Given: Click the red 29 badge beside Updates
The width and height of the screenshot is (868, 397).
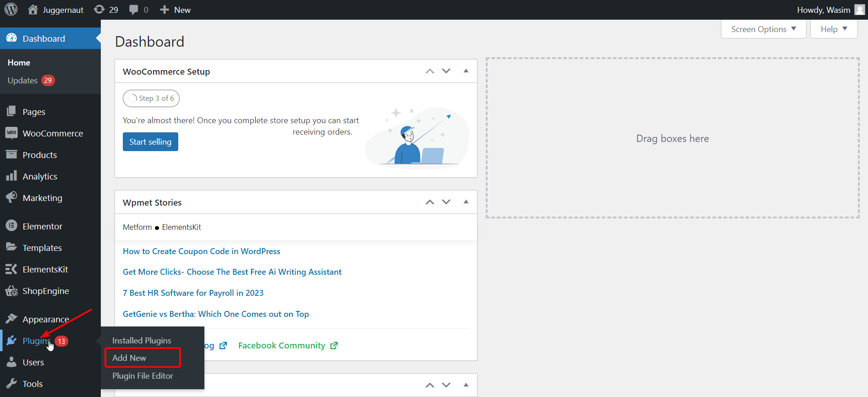Looking at the screenshot, I should 48,80.
